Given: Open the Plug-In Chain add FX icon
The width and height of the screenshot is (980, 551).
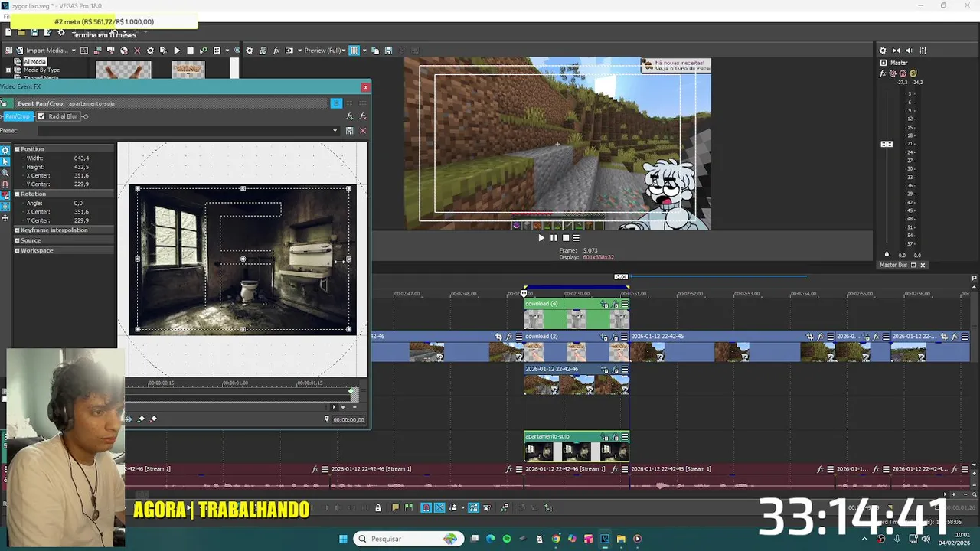Looking at the screenshot, I should tap(350, 116).
